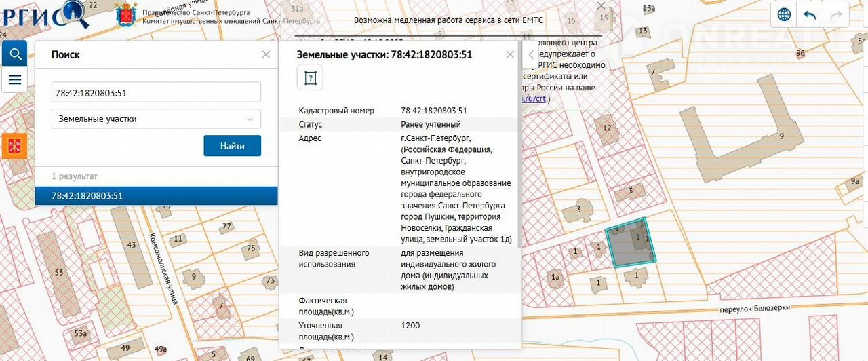Click the zoom-to-parcel icon in details panel
The image size is (868, 361).
click(310, 78)
